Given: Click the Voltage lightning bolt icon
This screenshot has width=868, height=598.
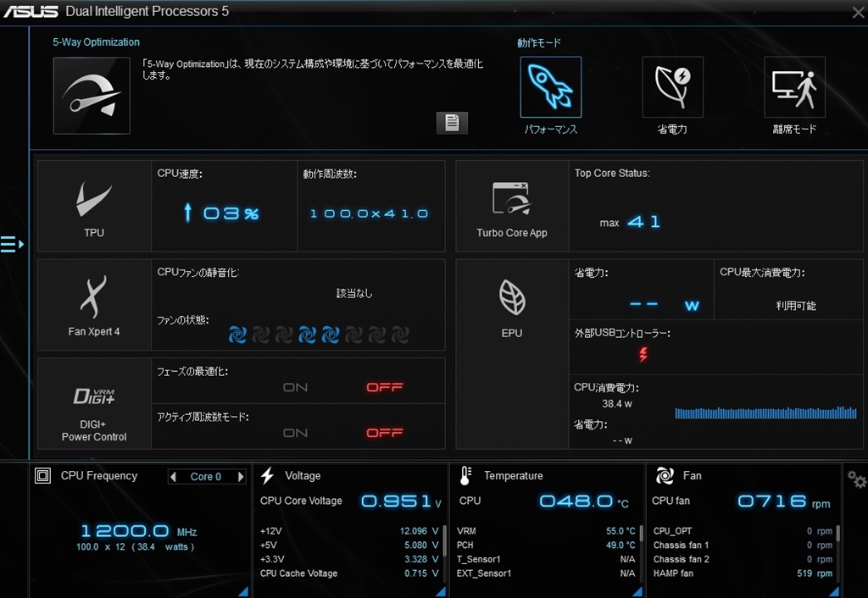Looking at the screenshot, I should pyautogui.click(x=268, y=476).
